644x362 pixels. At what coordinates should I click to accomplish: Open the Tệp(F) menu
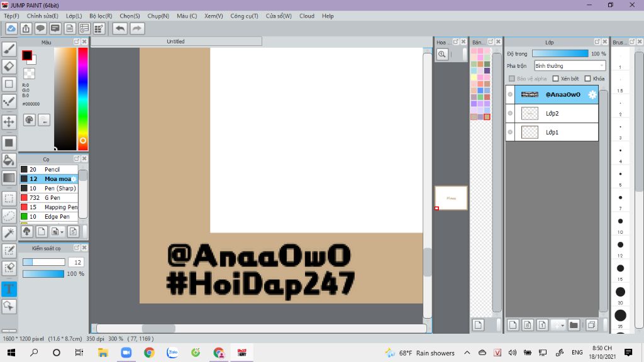11,16
